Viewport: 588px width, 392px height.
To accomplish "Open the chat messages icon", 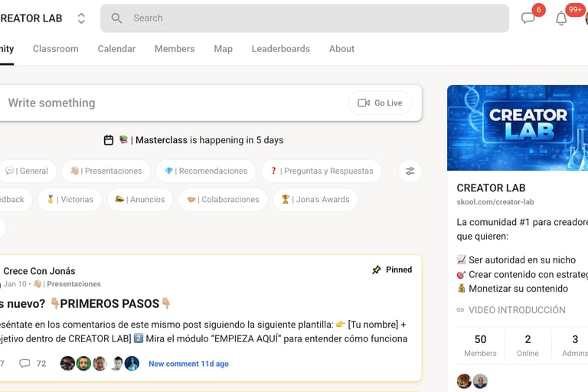I will [x=528, y=18].
